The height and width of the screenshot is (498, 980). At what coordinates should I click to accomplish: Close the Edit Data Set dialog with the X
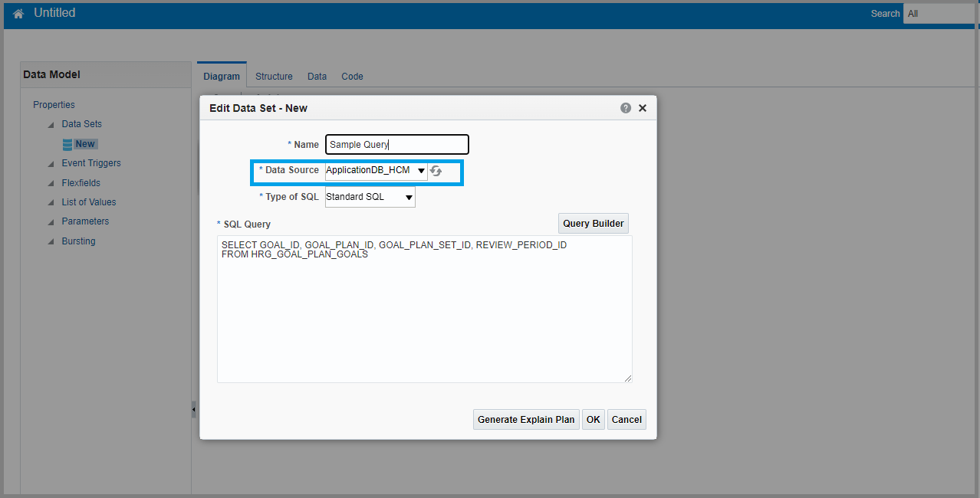pyautogui.click(x=642, y=108)
